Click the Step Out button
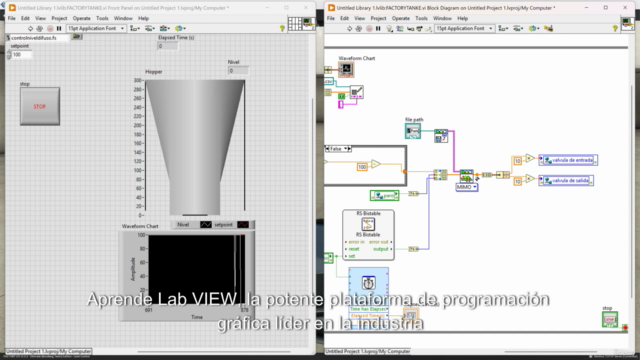The image size is (640, 360). point(428,29)
